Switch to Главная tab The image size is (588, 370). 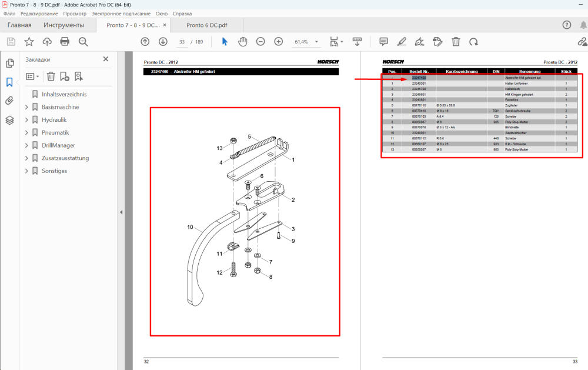[x=19, y=25]
